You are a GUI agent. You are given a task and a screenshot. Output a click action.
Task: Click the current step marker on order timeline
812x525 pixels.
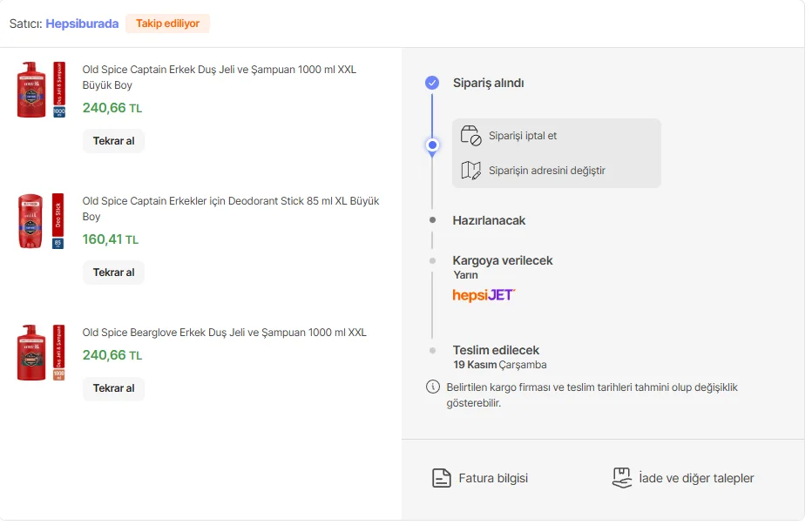click(432, 145)
